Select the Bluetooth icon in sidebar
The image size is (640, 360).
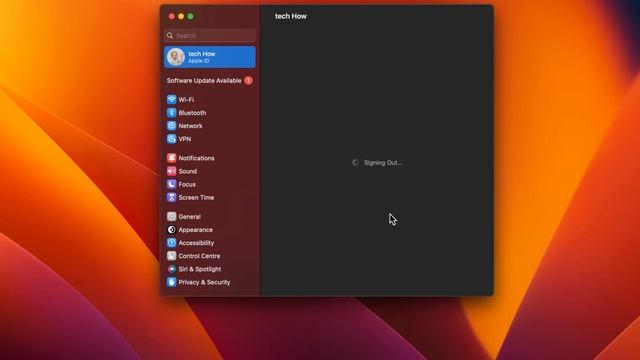coord(171,113)
